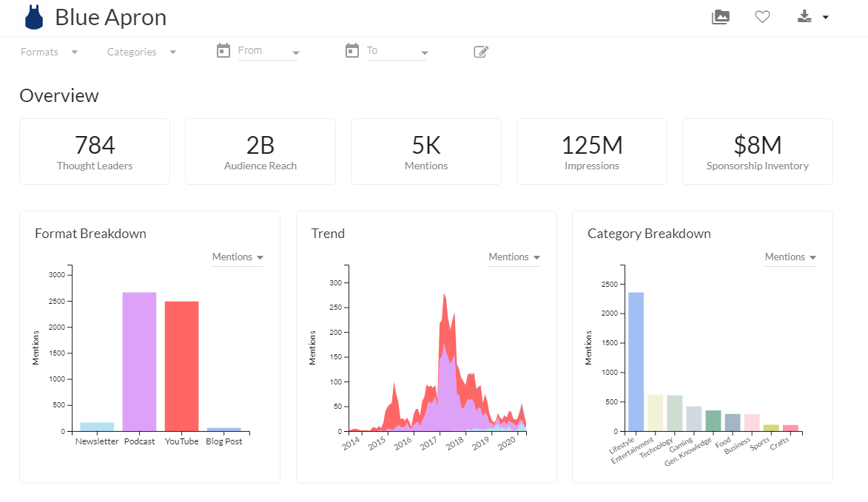Click the Newsletter axis label

click(97, 441)
